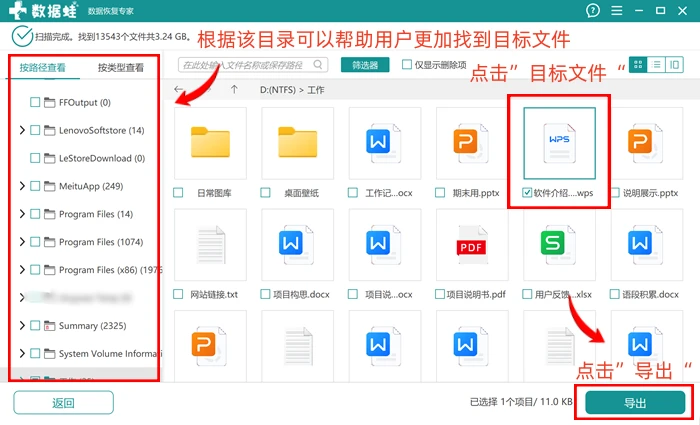Viewport: 700px width, 425px height.
Task: Open the help question-mark icon
Action: pyautogui.click(x=592, y=10)
